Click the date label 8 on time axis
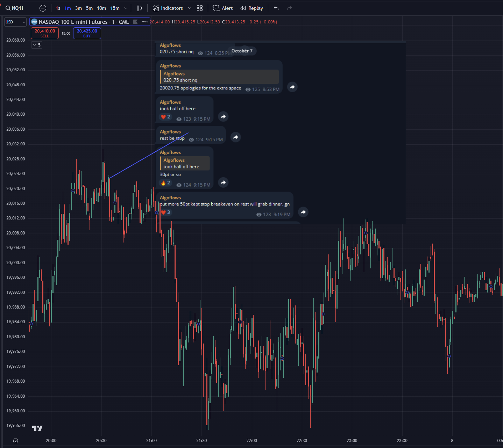Image resolution: width=503 pixels, height=448 pixels. point(452,441)
